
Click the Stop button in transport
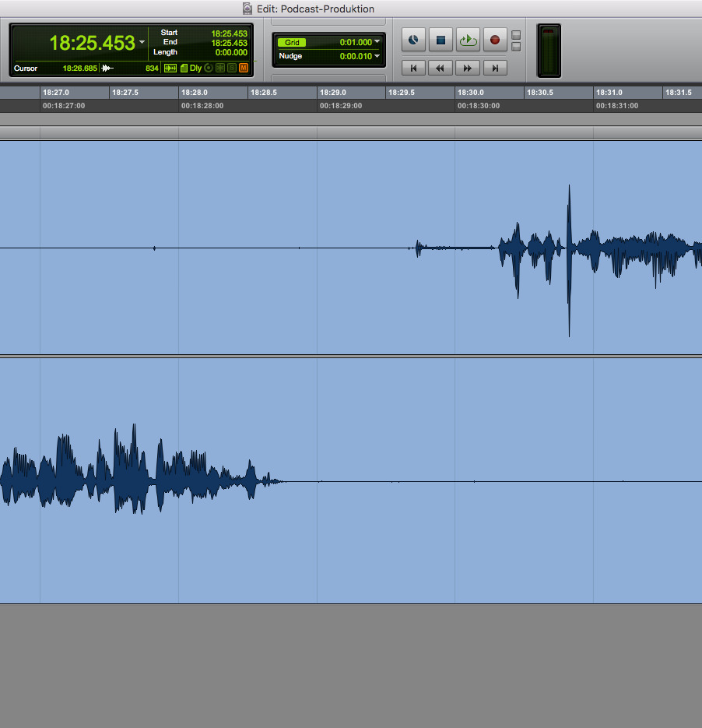point(441,39)
